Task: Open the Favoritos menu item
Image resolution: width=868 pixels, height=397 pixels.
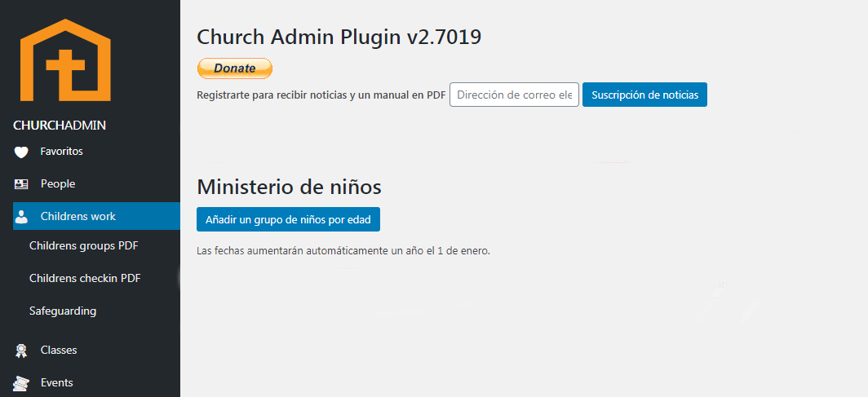Action: click(x=61, y=152)
